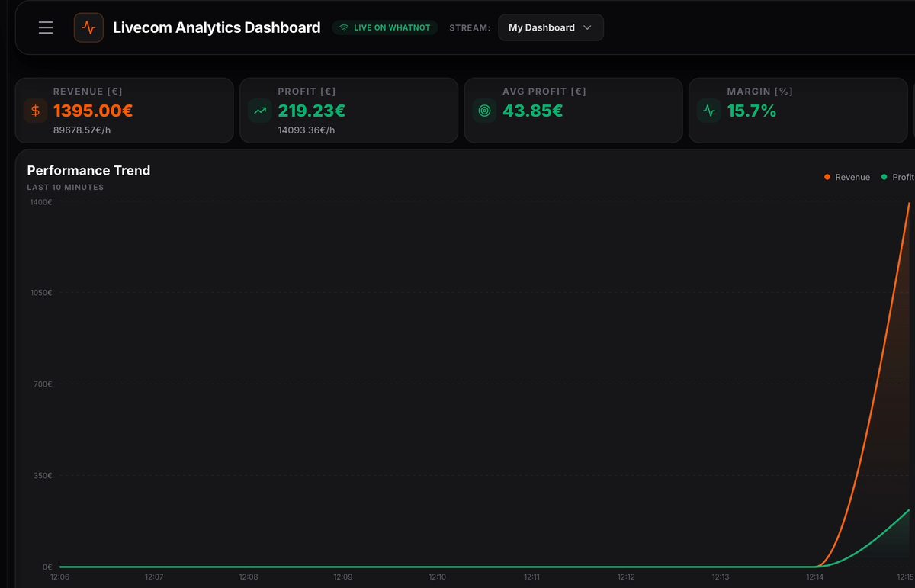Click the green Profit legend dot
The image size is (915, 588).
coord(884,177)
